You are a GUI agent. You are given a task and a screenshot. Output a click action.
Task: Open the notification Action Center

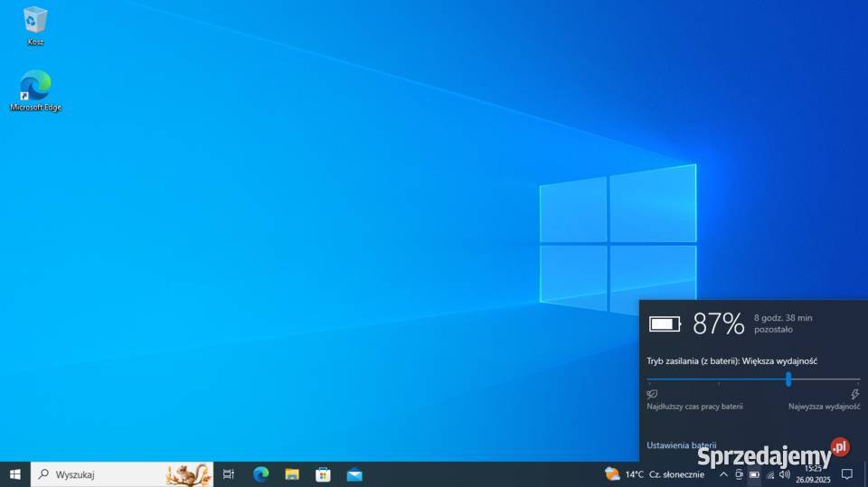pyautogui.click(x=847, y=474)
